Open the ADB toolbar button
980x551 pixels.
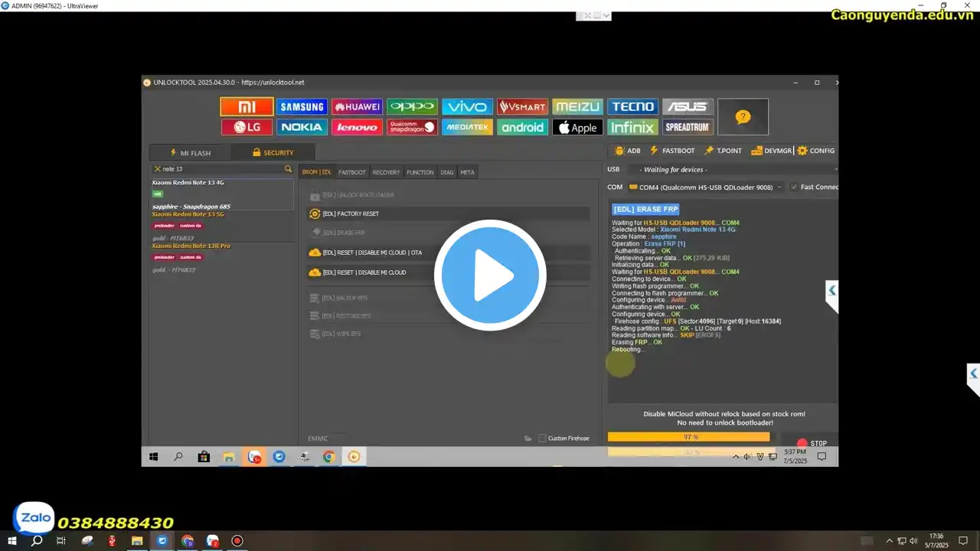coord(628,151)
